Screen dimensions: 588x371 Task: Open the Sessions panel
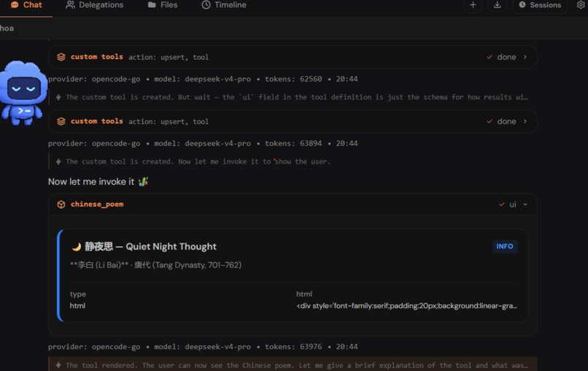point(540,5)
